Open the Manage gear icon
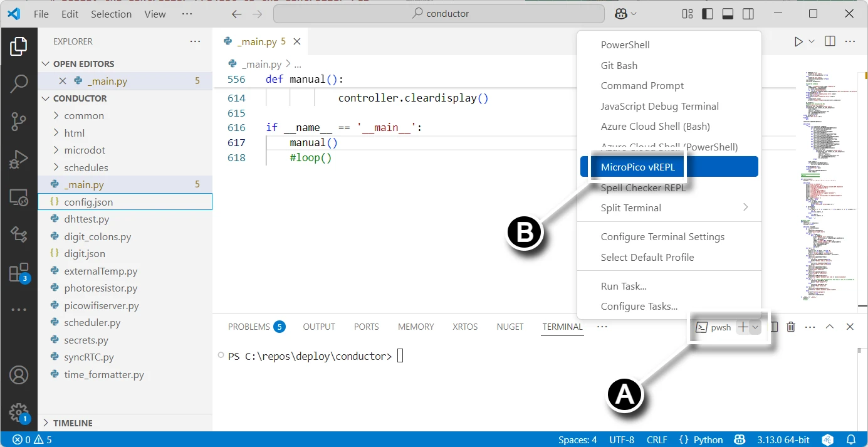Screen dimensions: 868x447 [x=19, y=413]
